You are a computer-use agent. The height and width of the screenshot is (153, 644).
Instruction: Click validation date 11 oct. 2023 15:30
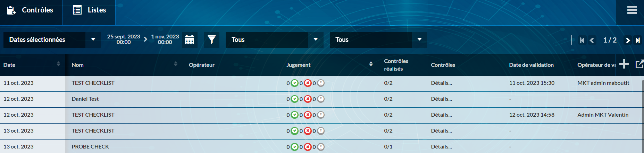click(x=532, y=83)
